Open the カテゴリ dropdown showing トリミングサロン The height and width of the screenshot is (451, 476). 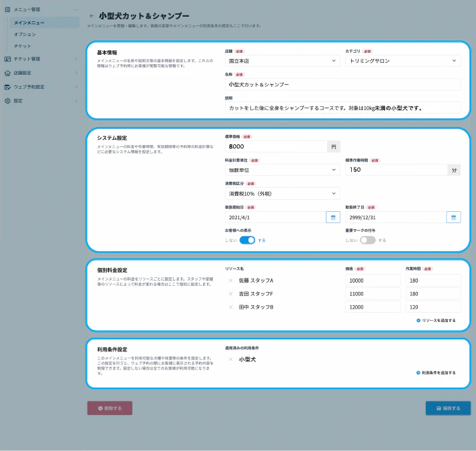click(403, 61)
